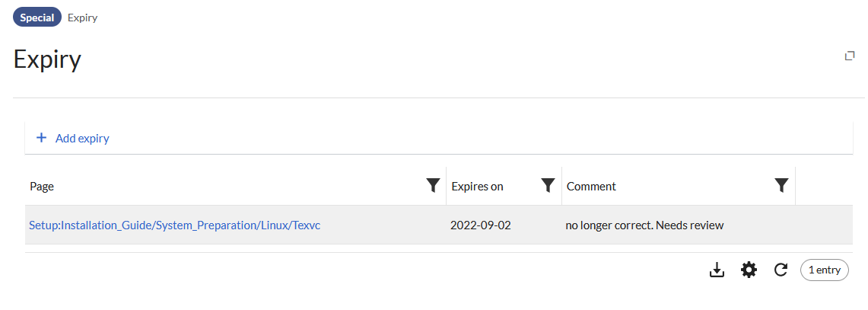This screenshot has width=868, height=310.
Task: Open the Comment column filter
Action: (x=781, y=186)
